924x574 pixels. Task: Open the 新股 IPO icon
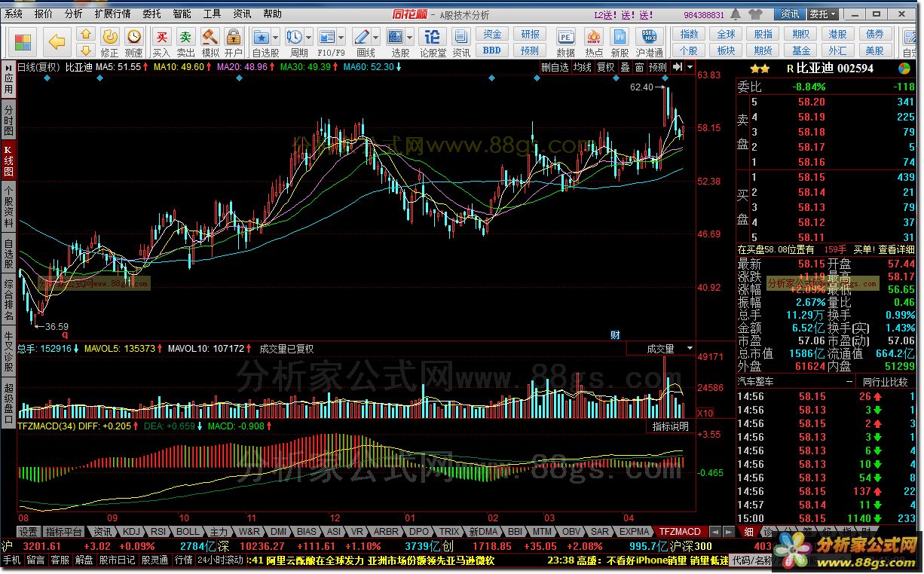tap(620, 42)
